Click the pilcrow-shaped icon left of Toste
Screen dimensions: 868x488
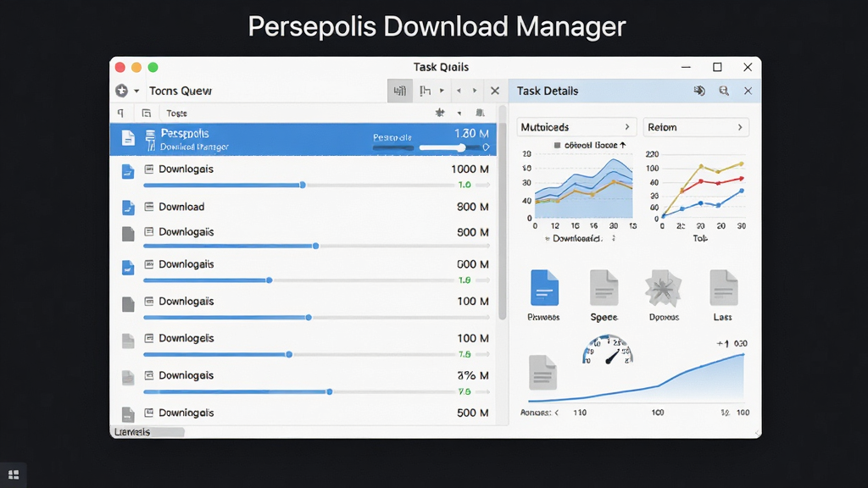(x=120, y=114)
